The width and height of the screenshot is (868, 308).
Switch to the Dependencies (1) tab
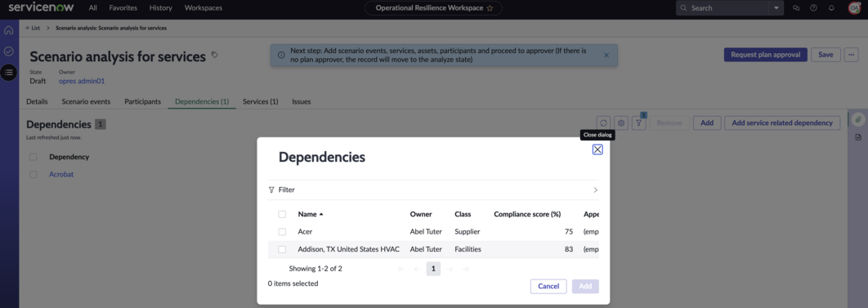pos(202,102)
